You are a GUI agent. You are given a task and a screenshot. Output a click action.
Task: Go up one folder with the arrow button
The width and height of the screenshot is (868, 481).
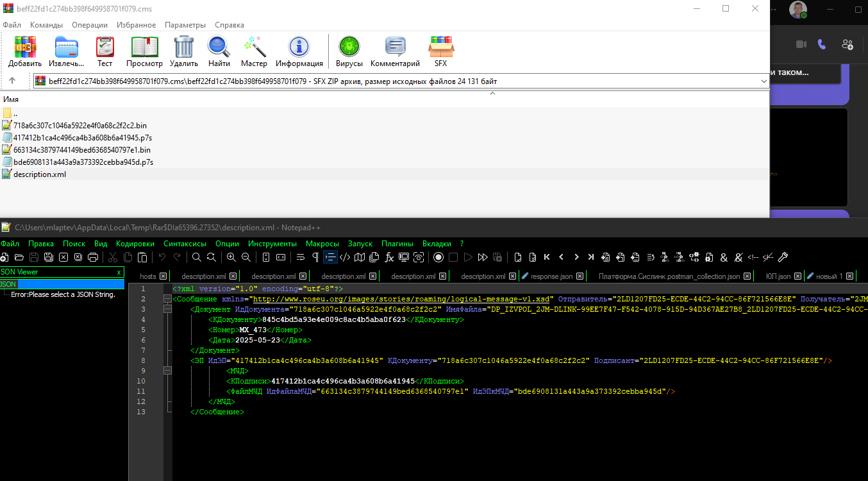[12, 81]
